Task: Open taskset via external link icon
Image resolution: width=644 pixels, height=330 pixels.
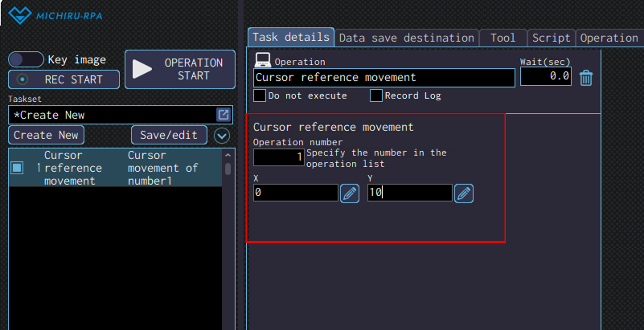Action: coord(223,115)
